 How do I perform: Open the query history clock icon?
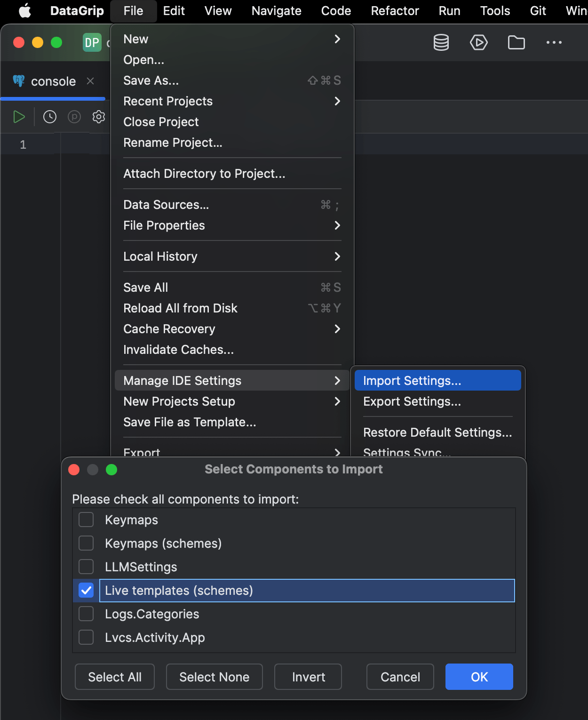[50, 117]
